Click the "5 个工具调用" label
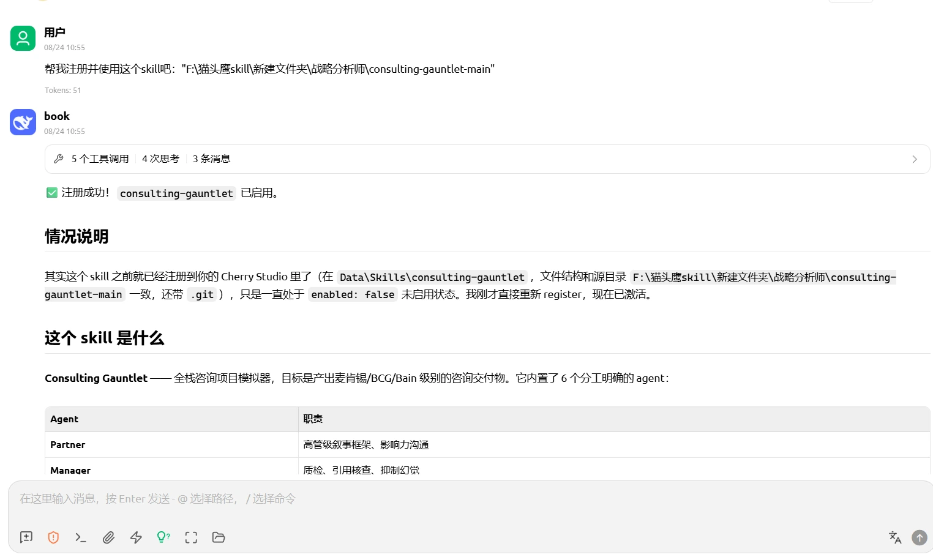The height and width of the screenshot is (560, 933). (100, 159)
